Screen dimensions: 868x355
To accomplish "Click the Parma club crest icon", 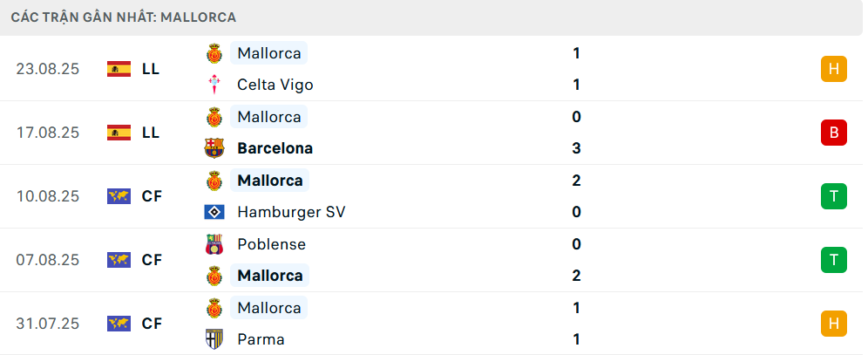I will click(x=214, y=339).
